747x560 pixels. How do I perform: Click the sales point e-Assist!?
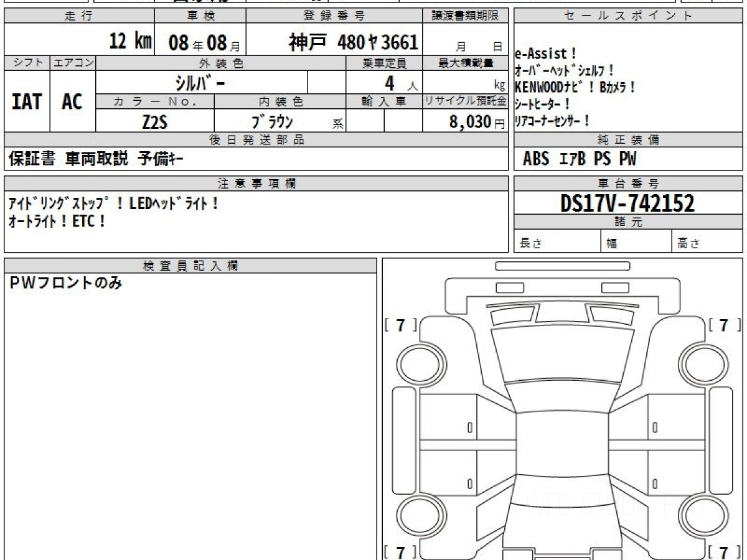(x=546, y=54)
